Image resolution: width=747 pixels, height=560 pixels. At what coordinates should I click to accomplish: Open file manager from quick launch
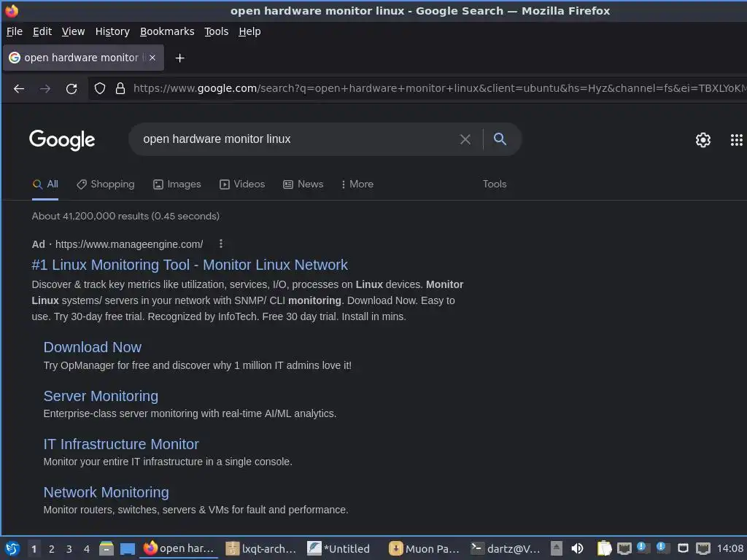tap(107, 548)
